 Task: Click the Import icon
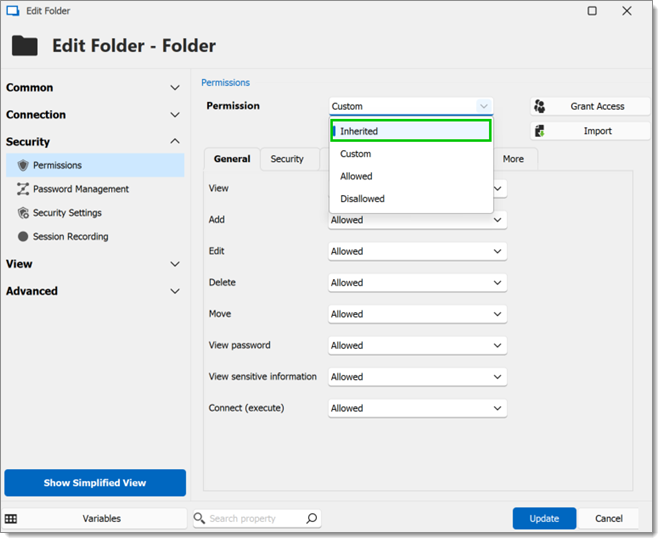point(540,131)
